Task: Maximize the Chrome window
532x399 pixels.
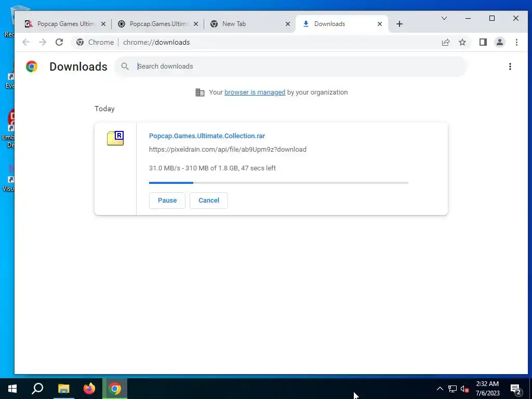Action: tap(492, 18)
